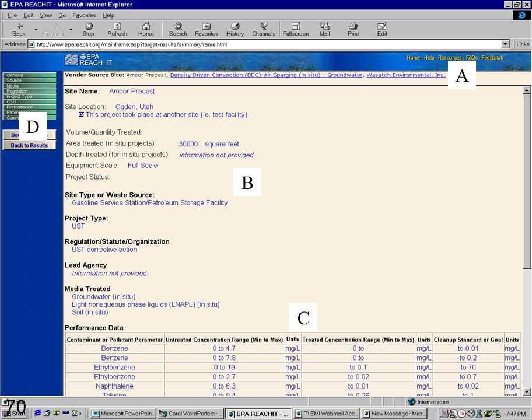Screen dimensions: 532x420
Task: Click 'Gasoline Service Station/Petroleum Storage Facility' text
Action: click(x=149, y=203)
